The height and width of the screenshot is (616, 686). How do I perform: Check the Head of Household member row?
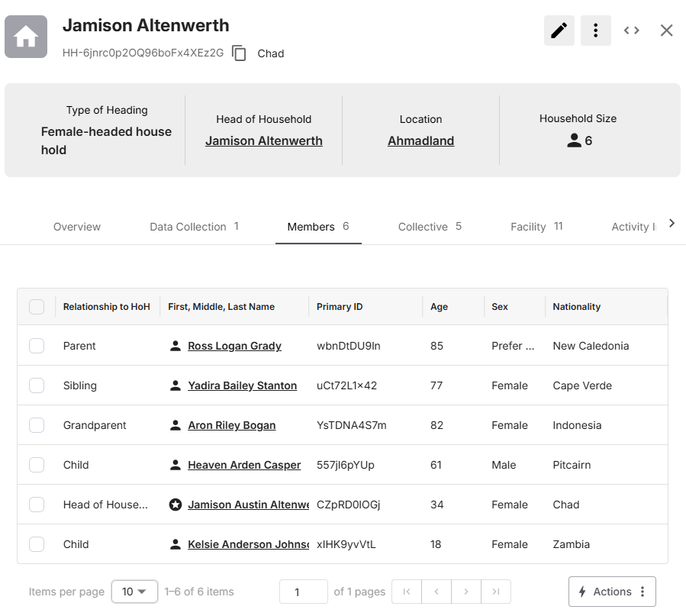(x=37, y=505)
